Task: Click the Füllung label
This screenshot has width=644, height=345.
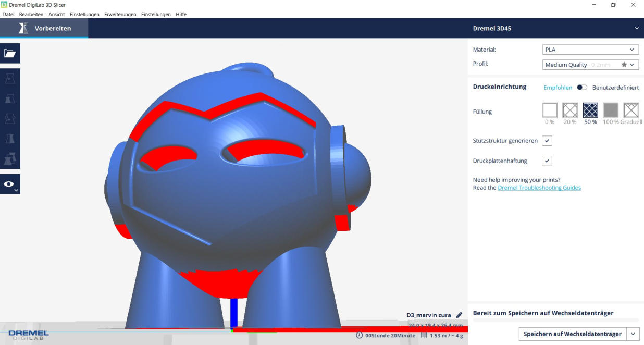Action: pyautogui.click(x=482, y=112)
